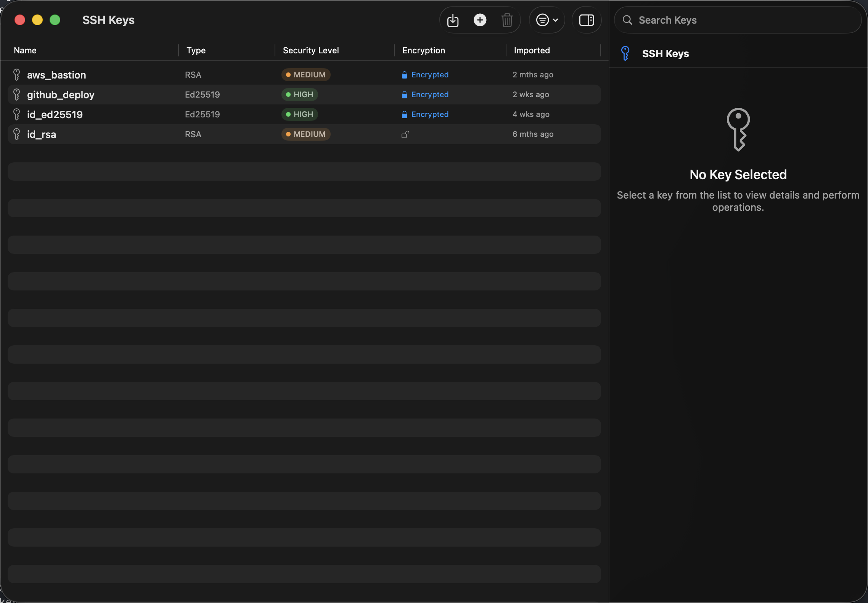
Task: Click the MEDIUM badge on id_rsa
Action: pos(305,134)
